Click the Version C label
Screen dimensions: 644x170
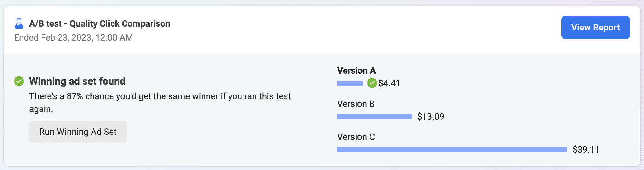click(x=356, y=137)
